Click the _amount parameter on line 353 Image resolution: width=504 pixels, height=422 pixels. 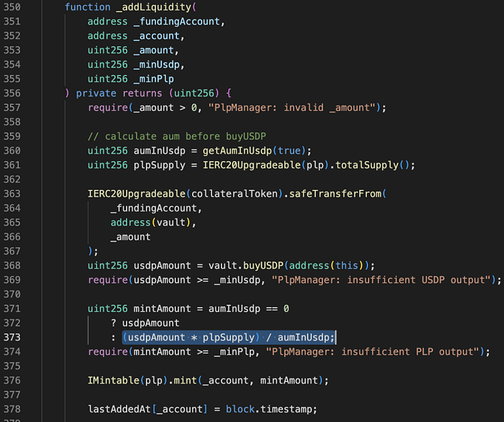click(x=153, y=50)
